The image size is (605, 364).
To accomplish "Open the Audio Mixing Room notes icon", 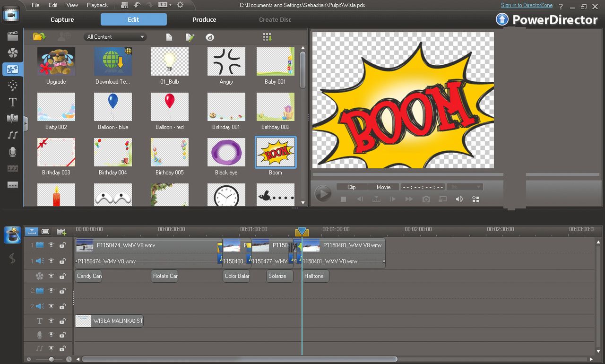I will 12,135.
